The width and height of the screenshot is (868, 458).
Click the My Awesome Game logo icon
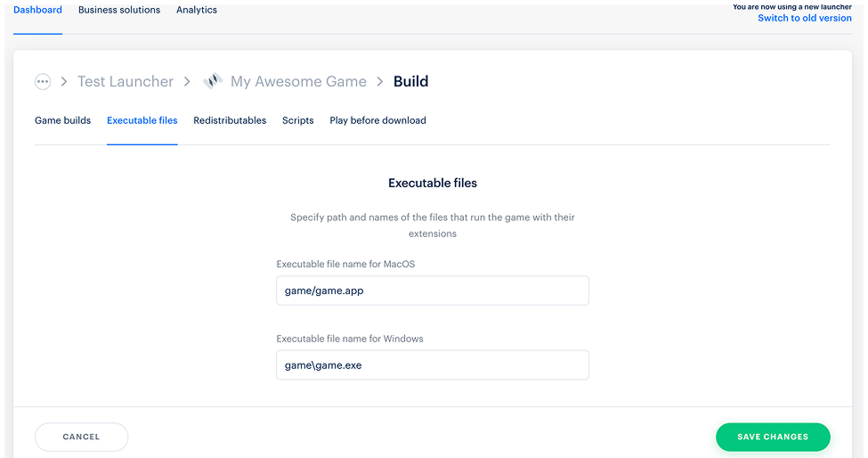point(213,81)
